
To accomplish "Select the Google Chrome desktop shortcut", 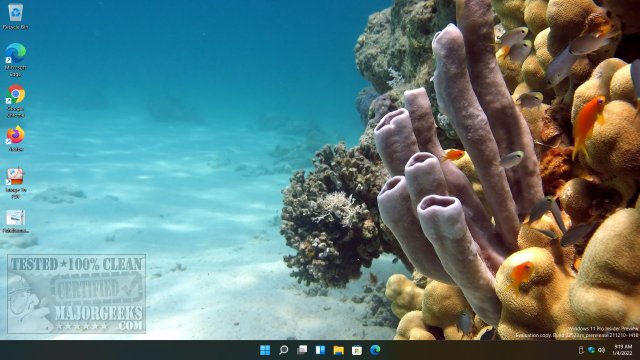I will coord(16,101).
